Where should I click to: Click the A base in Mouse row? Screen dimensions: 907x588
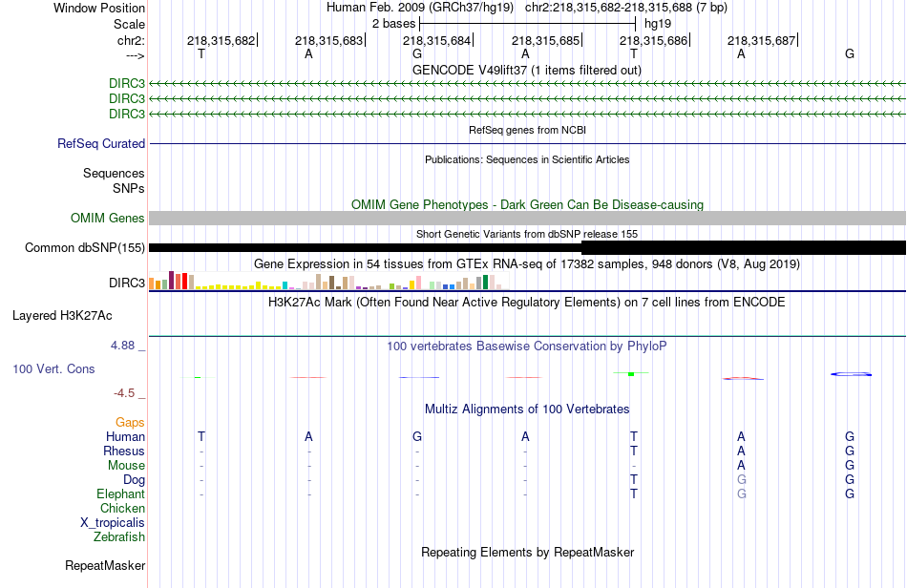pos(741,466)
